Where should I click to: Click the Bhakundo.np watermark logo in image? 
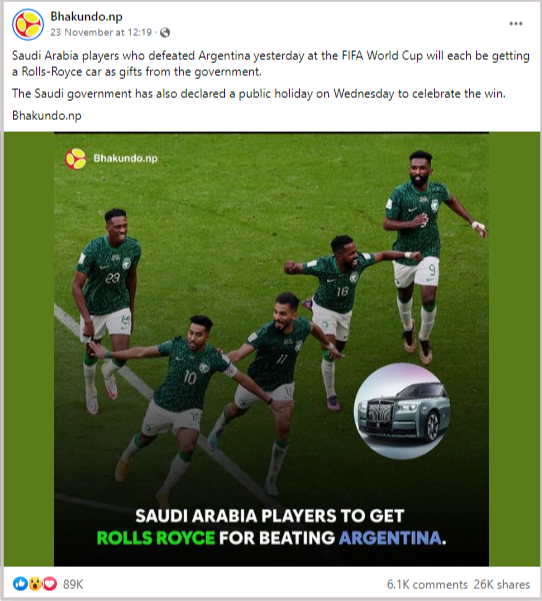[76, 159]
